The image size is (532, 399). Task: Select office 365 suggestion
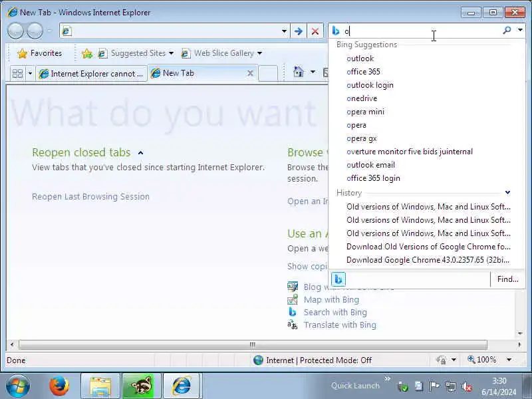[363, 72]
